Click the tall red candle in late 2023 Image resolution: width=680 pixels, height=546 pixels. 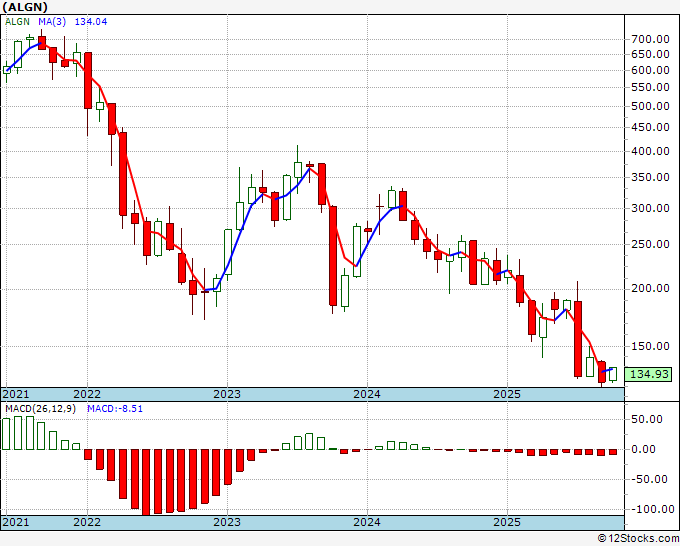click(333, 256)
